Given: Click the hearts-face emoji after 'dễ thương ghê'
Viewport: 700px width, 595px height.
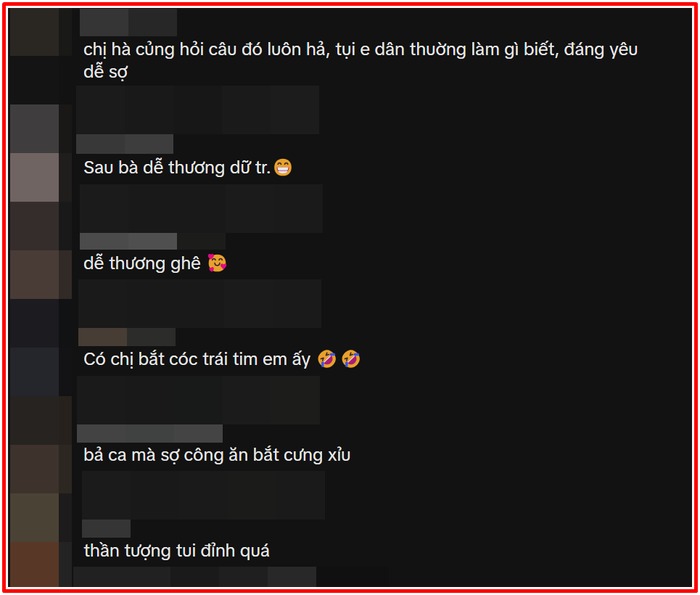Looking at the screenshot, I should [217, 263].
